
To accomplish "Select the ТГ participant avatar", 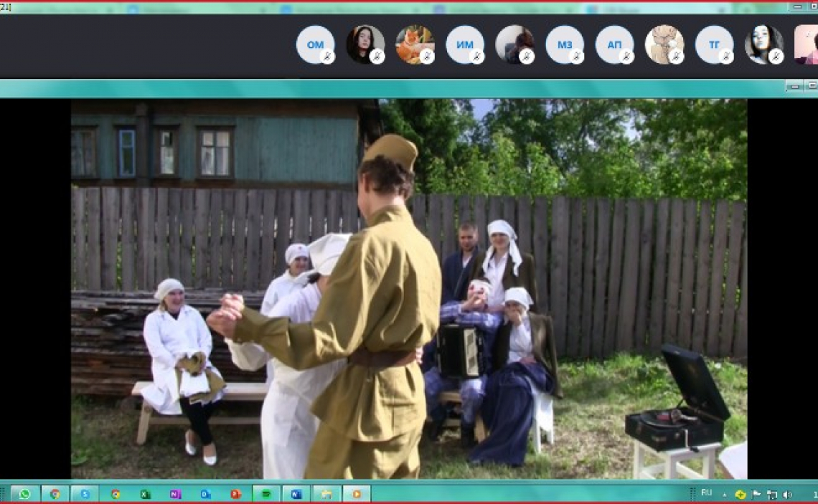I will pos(713,44).
